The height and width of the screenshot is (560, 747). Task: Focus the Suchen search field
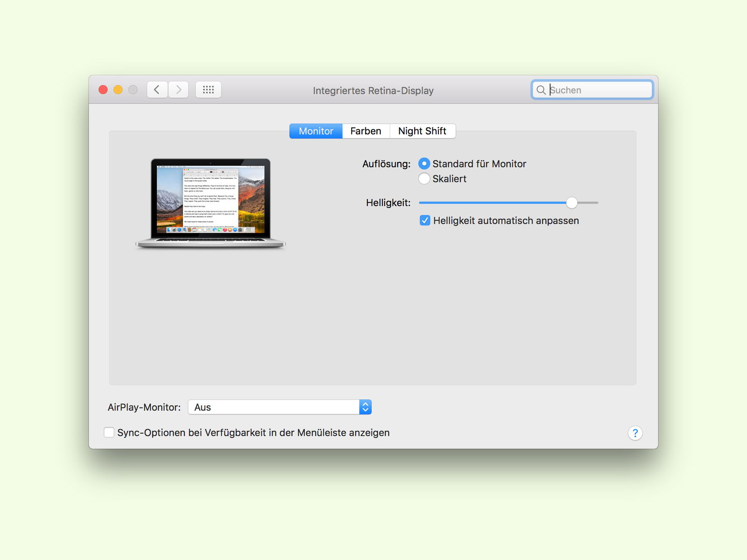pos(592,90)
